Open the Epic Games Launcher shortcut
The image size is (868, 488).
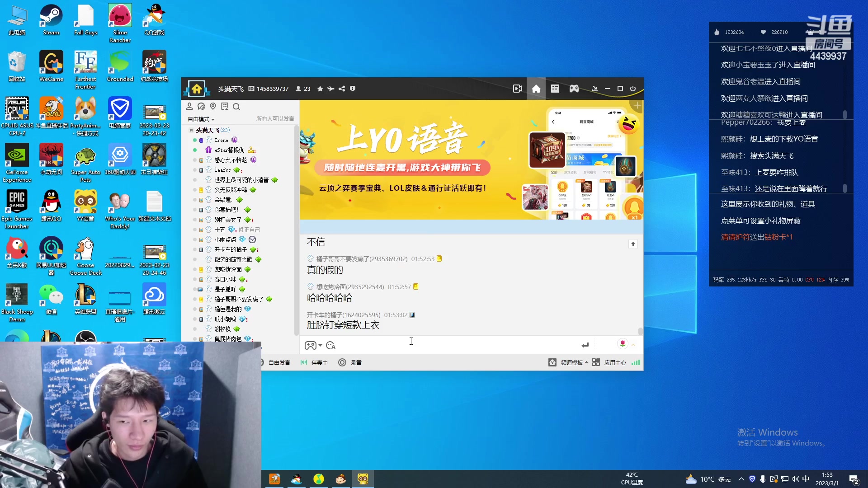pyautogui.click(x=17, y=210)
